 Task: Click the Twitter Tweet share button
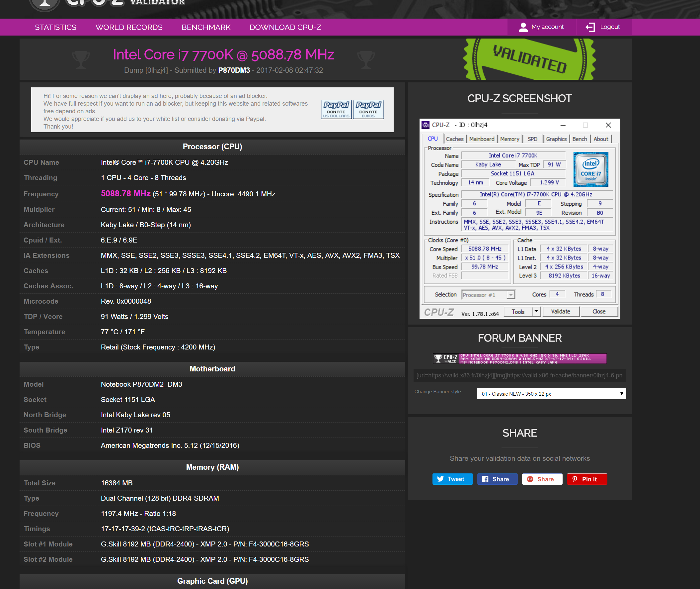click(452, 479)
